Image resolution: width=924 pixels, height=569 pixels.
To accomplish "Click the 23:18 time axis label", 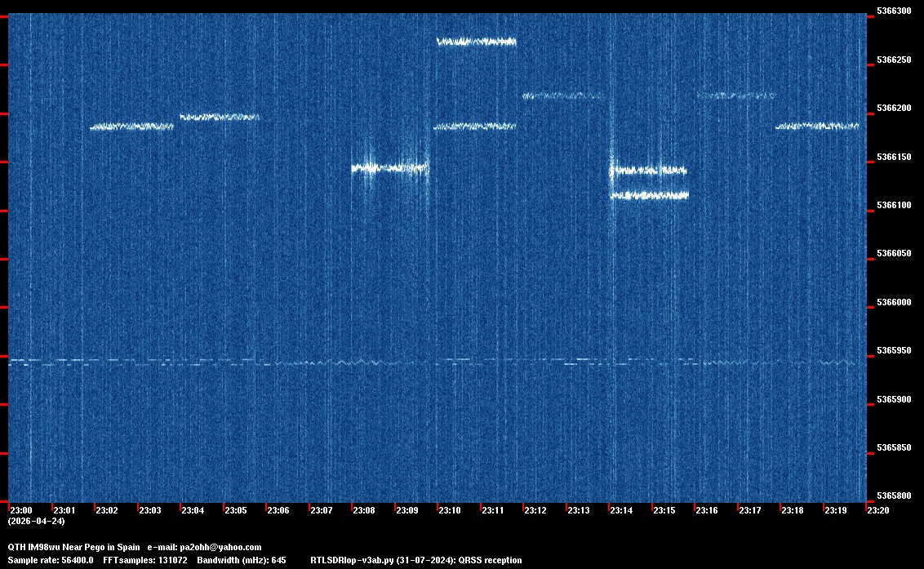I will [793, 510].
